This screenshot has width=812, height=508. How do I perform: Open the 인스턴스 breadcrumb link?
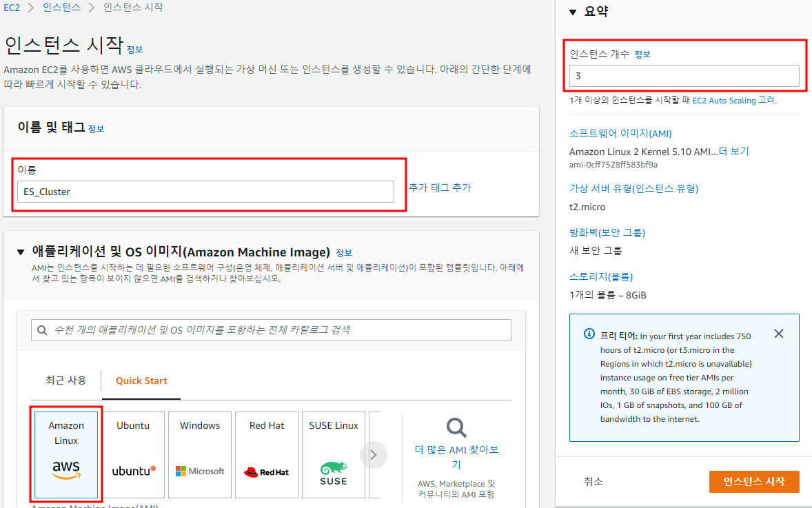[x=61, y=8]
